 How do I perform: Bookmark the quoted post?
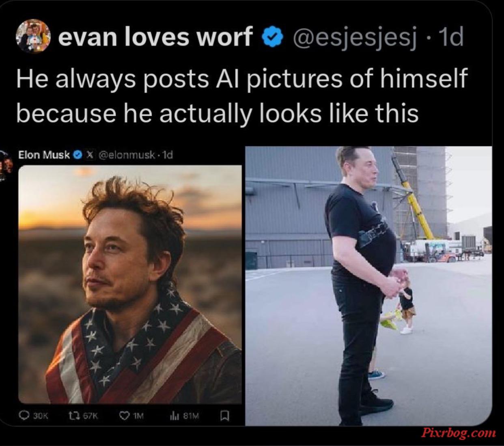coord(224,416)
